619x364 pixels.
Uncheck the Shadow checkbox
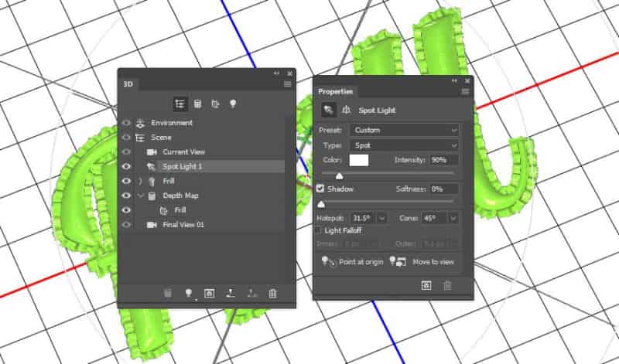pyautogui.click(x=320, y=189)
